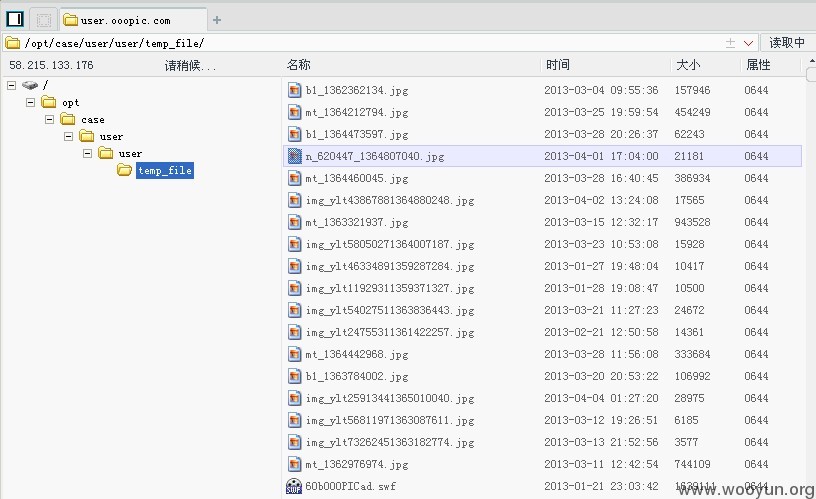
Task: Open a new tab with plus button
Action: coord(217,20)
